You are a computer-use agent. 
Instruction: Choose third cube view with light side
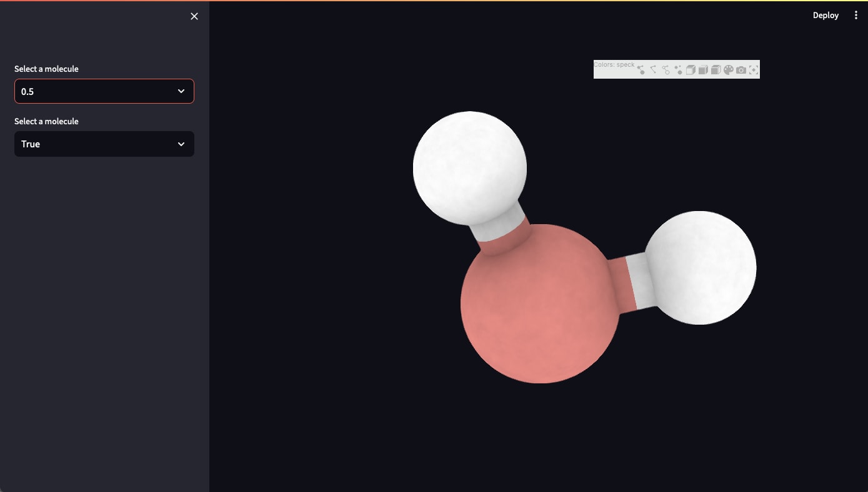coord(716,70)
